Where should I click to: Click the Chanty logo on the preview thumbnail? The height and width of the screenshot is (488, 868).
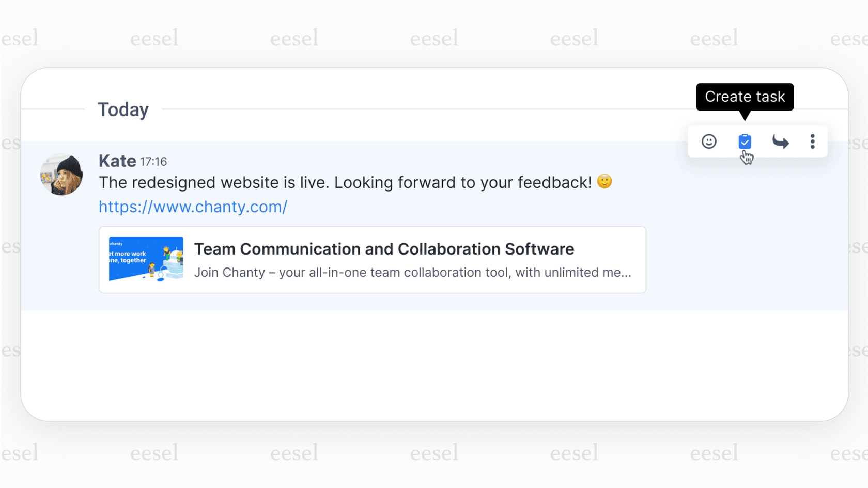click(116, 243)
